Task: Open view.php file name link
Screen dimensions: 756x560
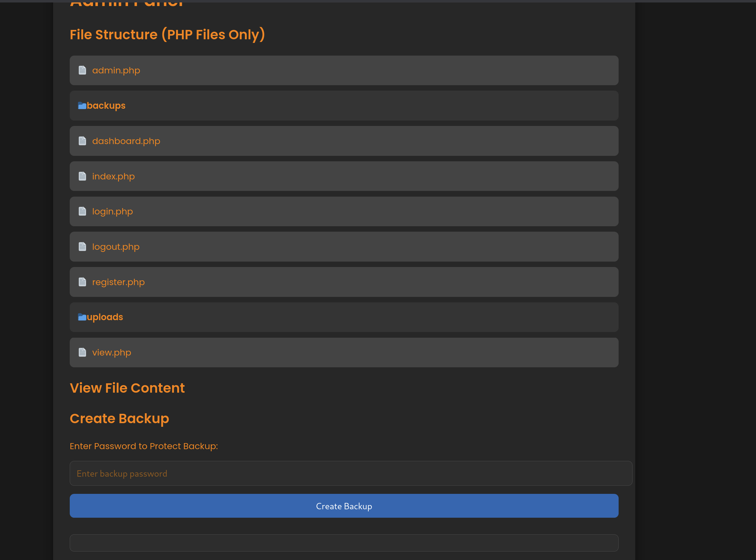Action: 111,352
